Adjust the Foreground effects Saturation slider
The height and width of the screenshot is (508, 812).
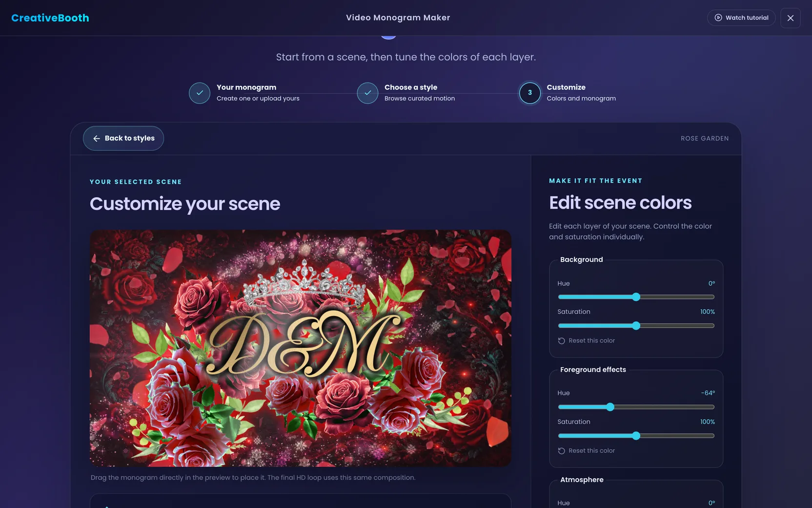[636, 436]
